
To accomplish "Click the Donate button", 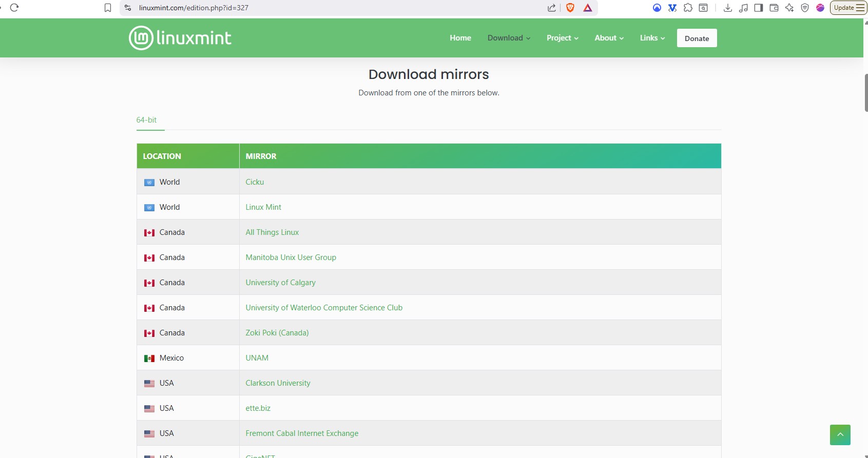I will pyautogui.click(x=697, y=38).
